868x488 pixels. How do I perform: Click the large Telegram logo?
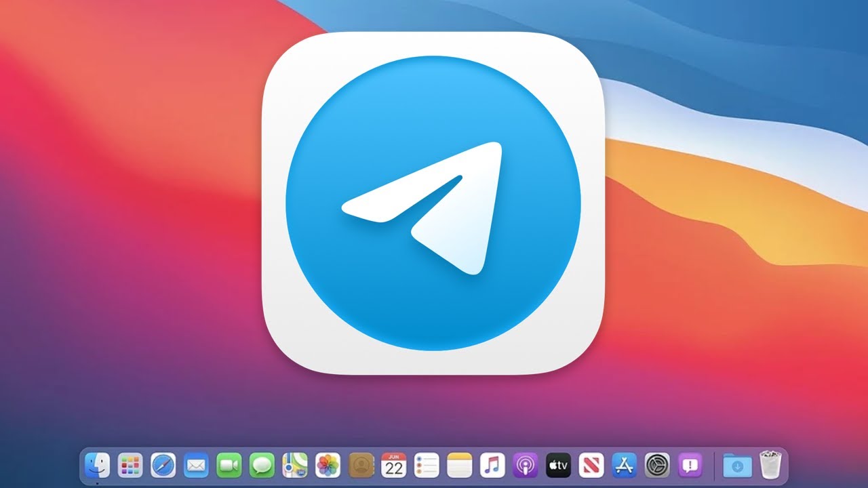click(433, 203)
